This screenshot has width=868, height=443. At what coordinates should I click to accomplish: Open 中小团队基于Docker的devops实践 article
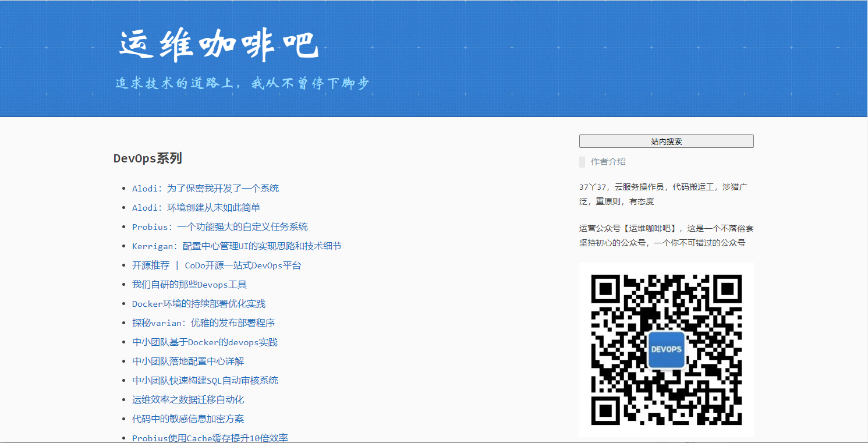click(204, 342)
